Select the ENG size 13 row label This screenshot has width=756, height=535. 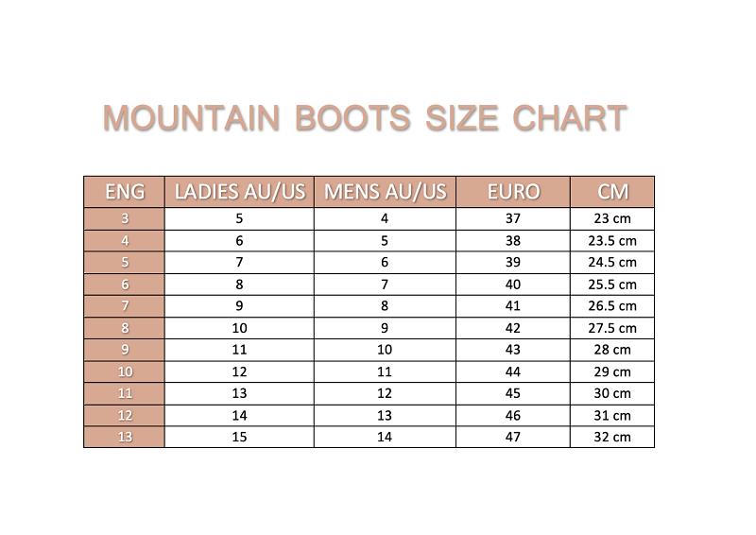point(125,437)
